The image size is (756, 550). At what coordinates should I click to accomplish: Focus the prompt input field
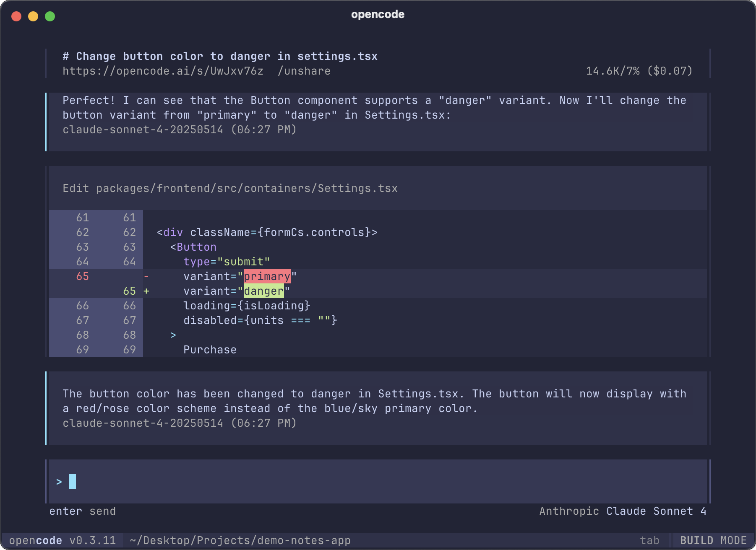click(168, 481)
